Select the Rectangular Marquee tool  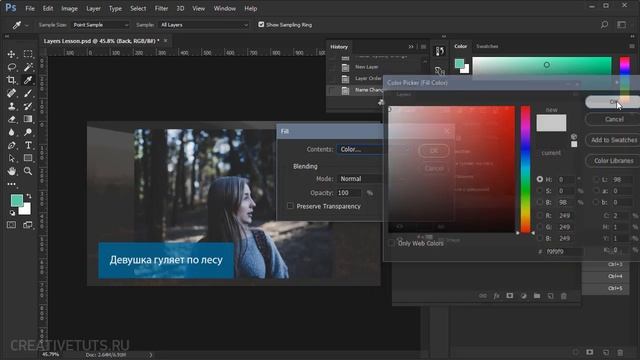pos(28,54)
